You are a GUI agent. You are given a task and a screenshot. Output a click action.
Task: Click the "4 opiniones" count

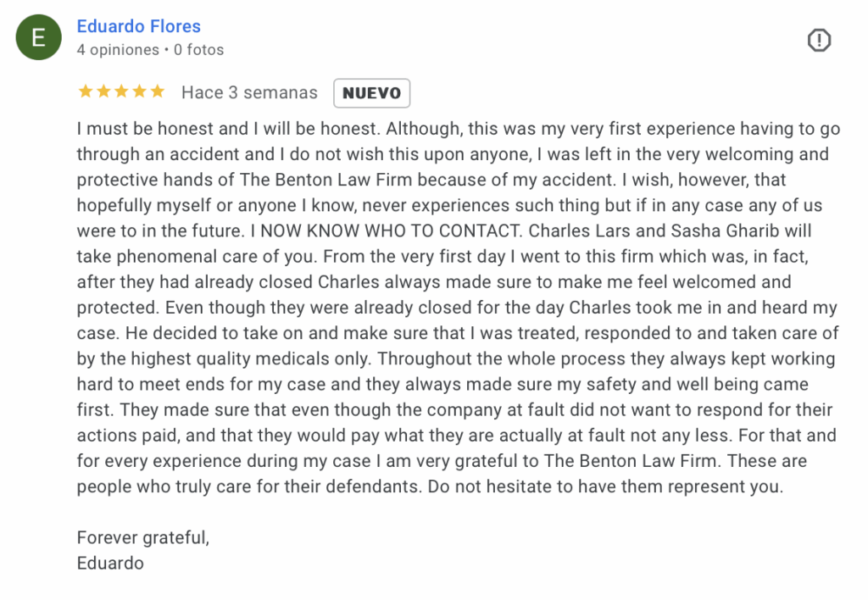pyautogui.click(x=118, y=50)
